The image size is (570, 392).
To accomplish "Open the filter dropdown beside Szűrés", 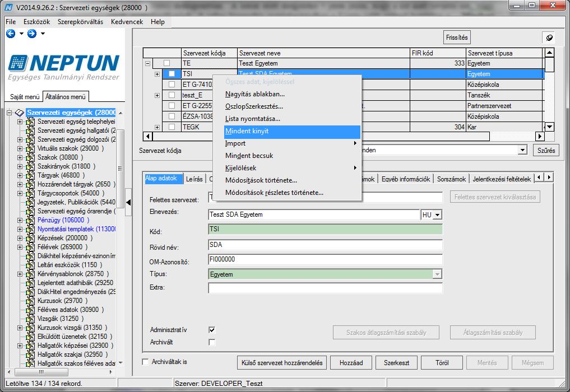I will (x=522, y=150).
